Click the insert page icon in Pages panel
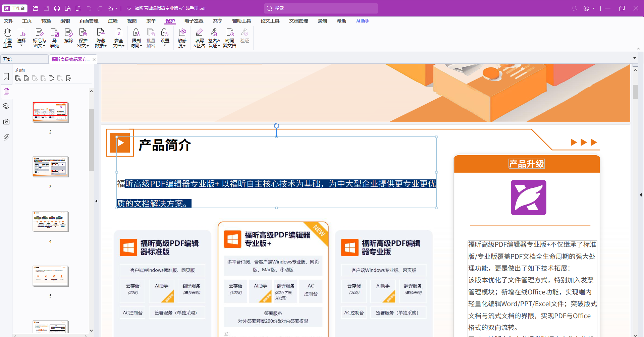Image resolution: width=644 pixels, height=337 pixels. point(52,78)
